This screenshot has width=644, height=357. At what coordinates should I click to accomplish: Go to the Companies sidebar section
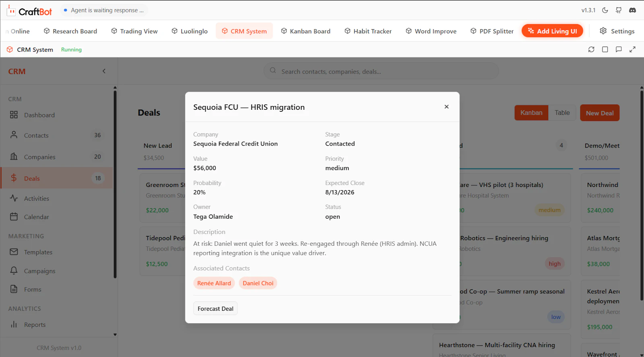(56, 157)
